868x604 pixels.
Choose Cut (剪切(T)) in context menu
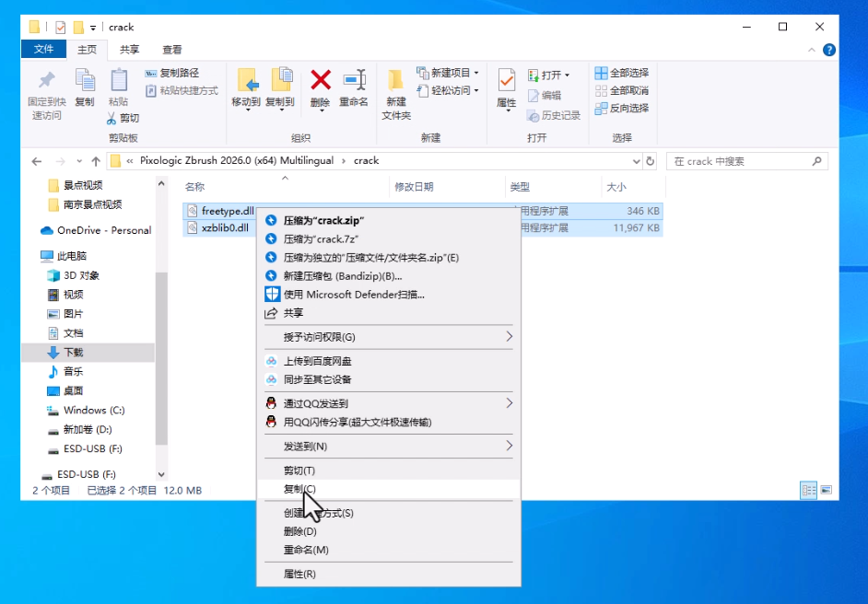coord(389,470)
